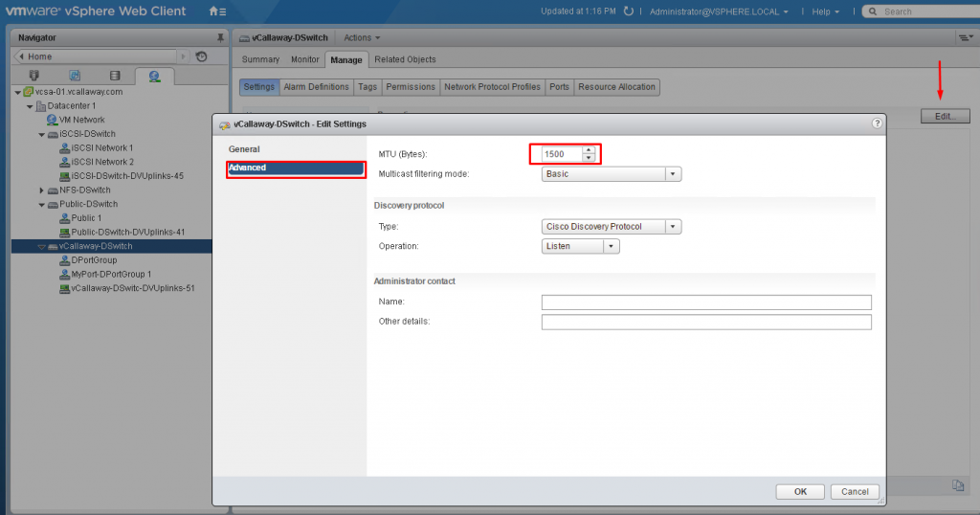Open the vSphere home menu icon
The height and width of the screenshot is (515, 980).
click(x=217, y=11)
